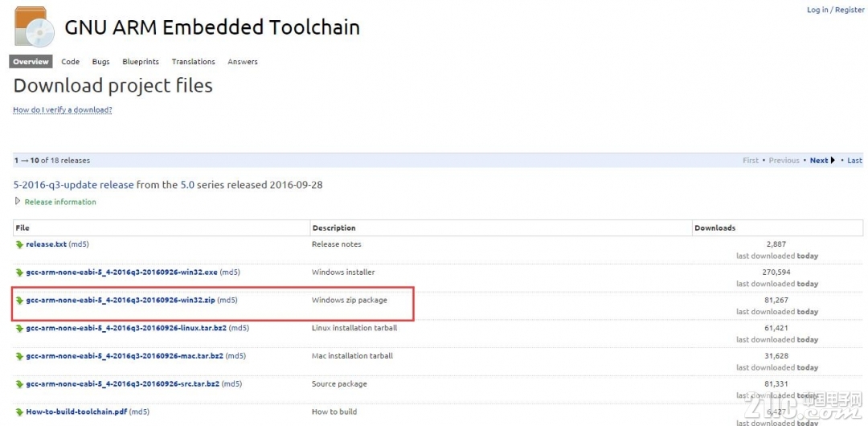This screenshot has height=426, width=868.
Task: Open the Blueprints tab
Action: coord(141,62)
